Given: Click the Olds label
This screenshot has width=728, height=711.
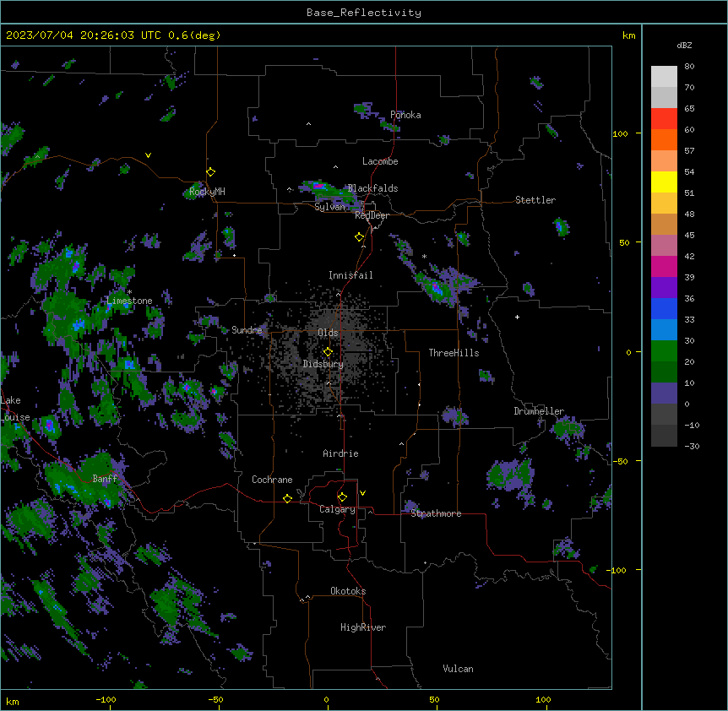Looking at the screenshot, I should pos(328,333).
